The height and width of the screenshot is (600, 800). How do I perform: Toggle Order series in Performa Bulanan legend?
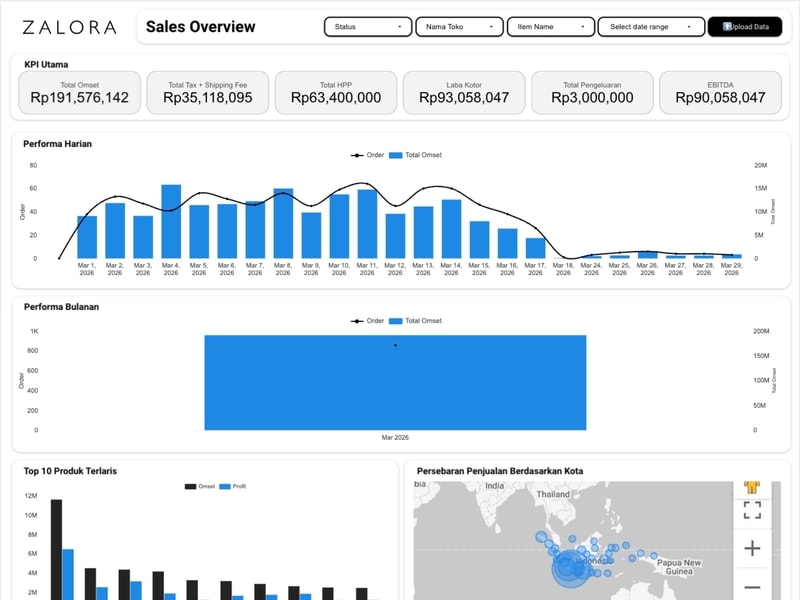(x=367, y=321)
